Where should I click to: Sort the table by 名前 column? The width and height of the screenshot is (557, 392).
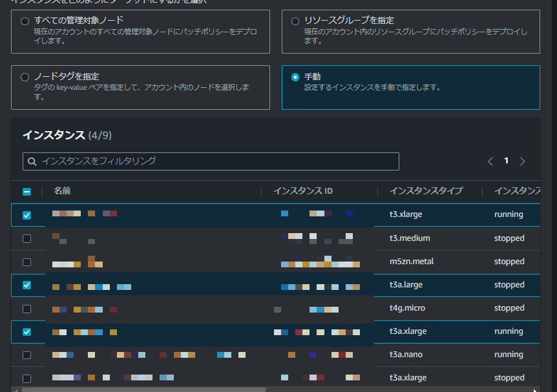coord(61,191)
